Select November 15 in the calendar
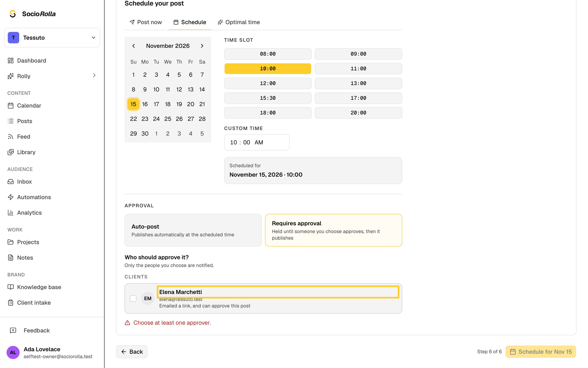Screen dimensions: 588x368 pyautogui.click(x=133, y=104)
